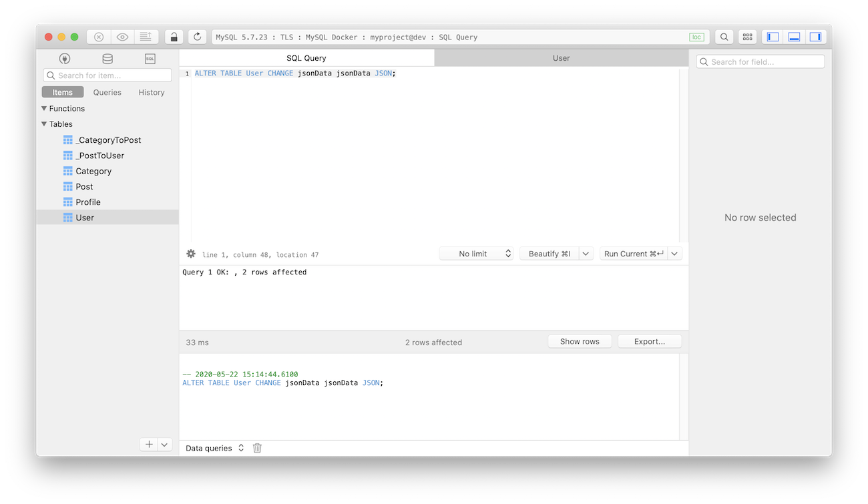Open the query editor gear settings
Viewport: 868px width, 504px height.
[x=191, y=254]
